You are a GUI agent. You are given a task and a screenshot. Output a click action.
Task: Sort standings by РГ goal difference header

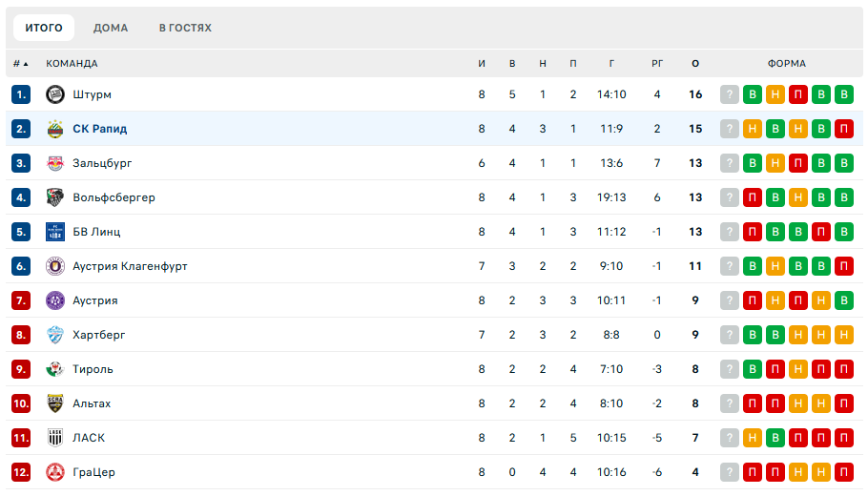[x=657, y=64]
